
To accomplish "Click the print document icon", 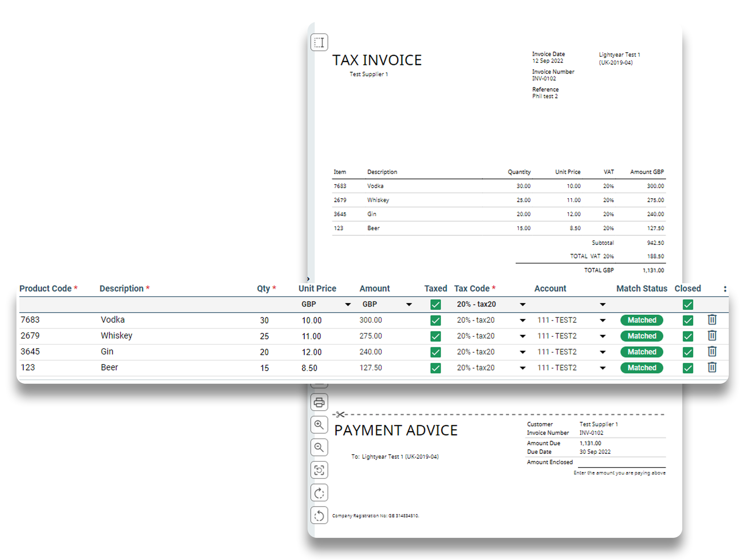I will tap(319, 402).
